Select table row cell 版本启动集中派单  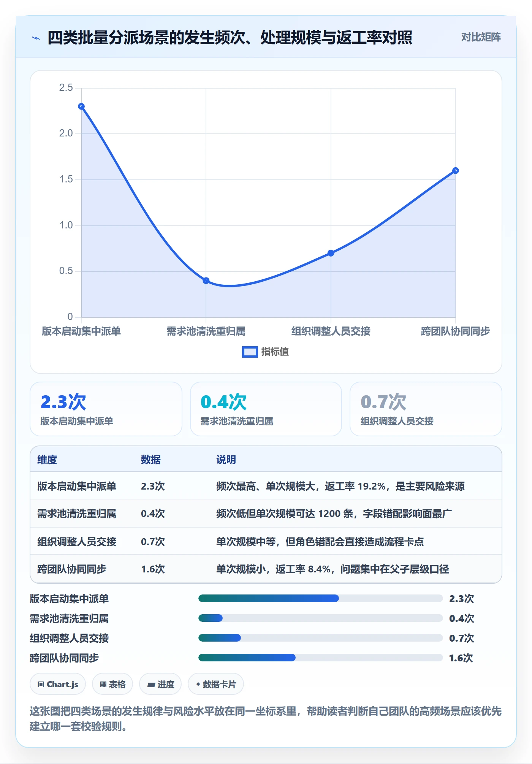point(77,487)
